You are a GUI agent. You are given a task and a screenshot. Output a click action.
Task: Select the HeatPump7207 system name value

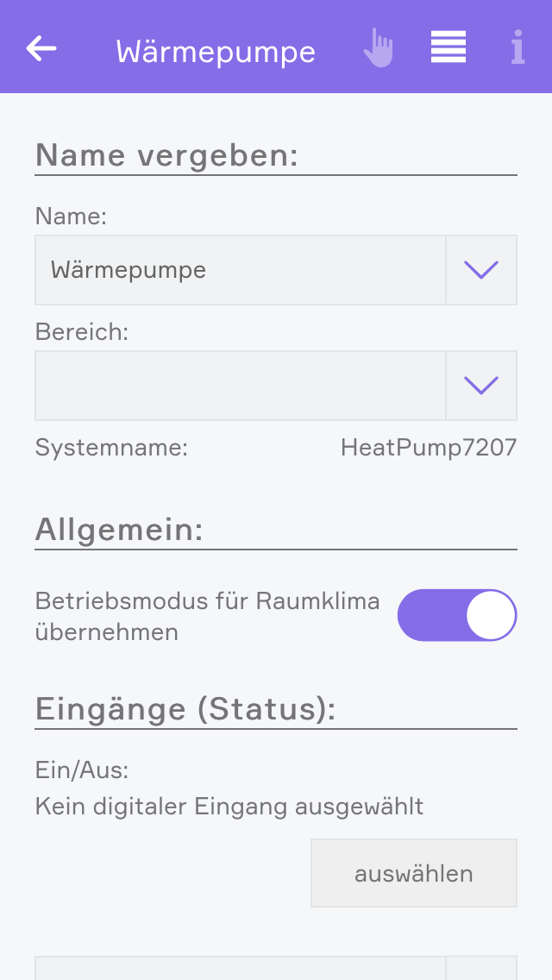(x=429, y=448)
